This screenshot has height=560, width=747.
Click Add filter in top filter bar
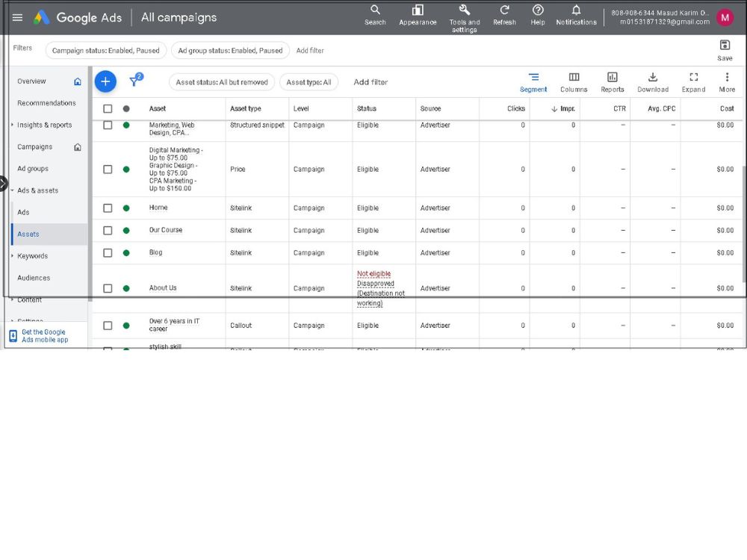[310, 51]
